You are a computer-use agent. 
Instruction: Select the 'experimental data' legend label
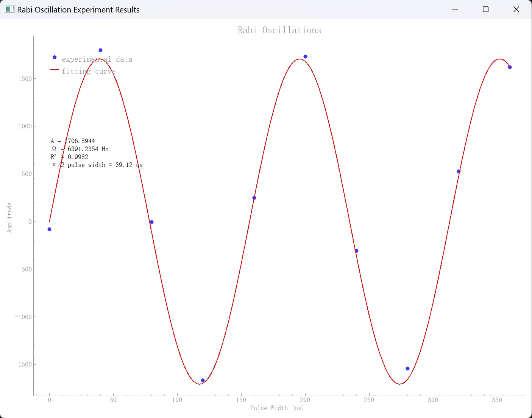(97, 59)
